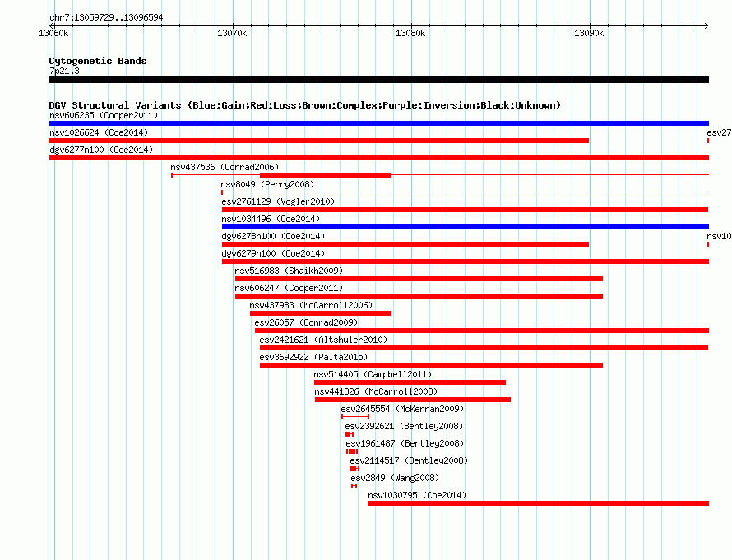Screen dimensions: 732x560
Task: Click the esv26057 (Conrad2009) red bar
Action: click(x=482, y=331)
